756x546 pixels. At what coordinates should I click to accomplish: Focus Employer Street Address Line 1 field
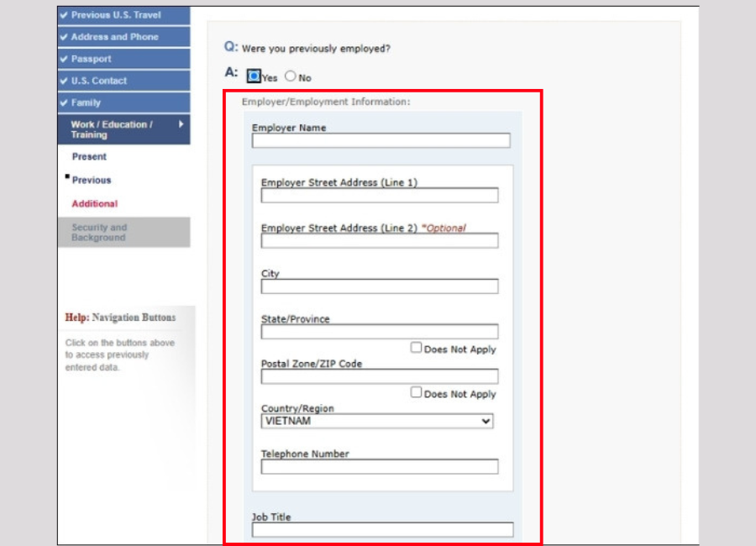coord(380,196)
